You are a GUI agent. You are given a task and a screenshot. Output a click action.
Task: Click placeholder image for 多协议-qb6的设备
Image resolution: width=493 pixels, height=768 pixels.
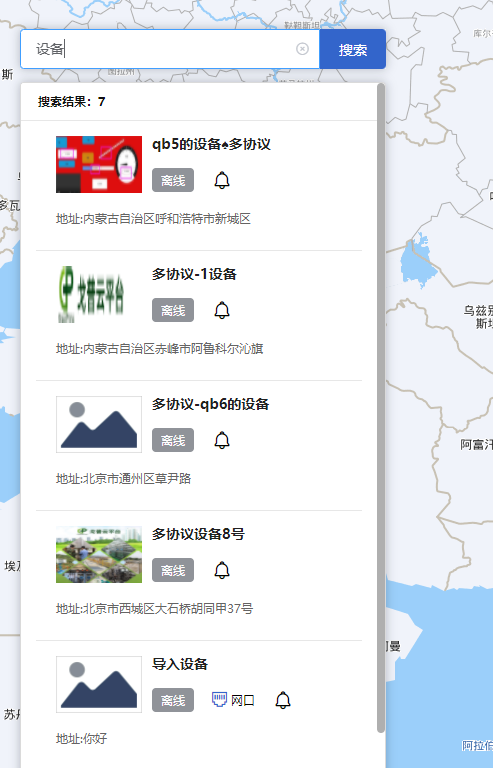99,424
